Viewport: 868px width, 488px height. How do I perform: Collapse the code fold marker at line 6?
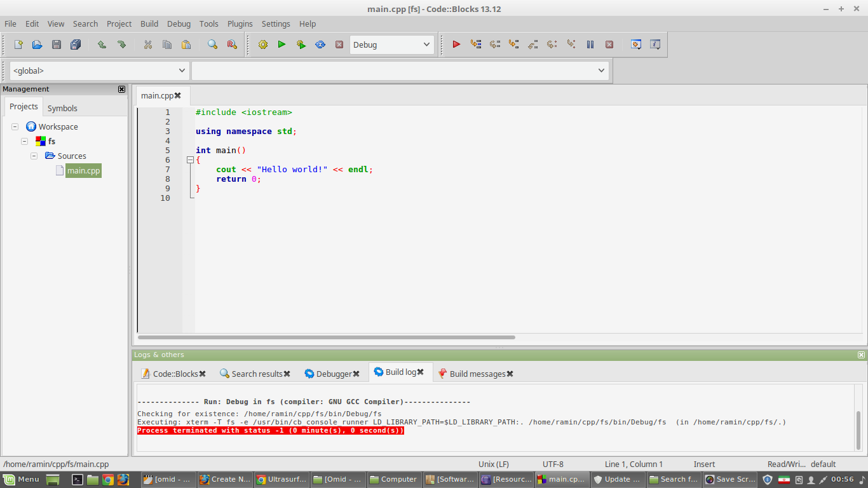(x=190, y=160)
